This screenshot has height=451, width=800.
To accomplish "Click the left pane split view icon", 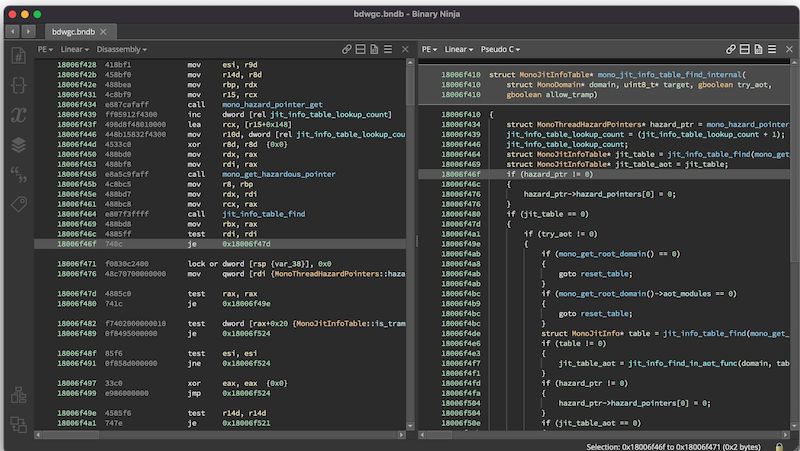I will tap(361, 48).
